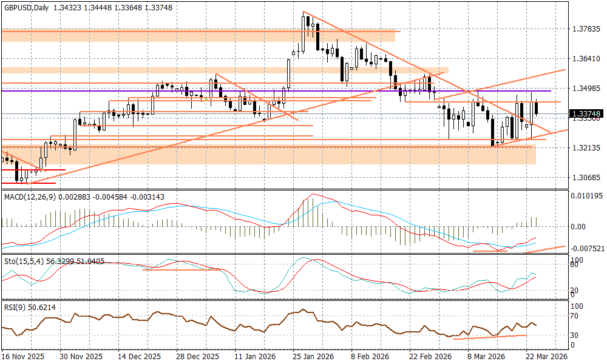Viewport: 607px width, 364px height.
Task: Click the 1.36410 price axis label
Action: [x=585, y=59]
